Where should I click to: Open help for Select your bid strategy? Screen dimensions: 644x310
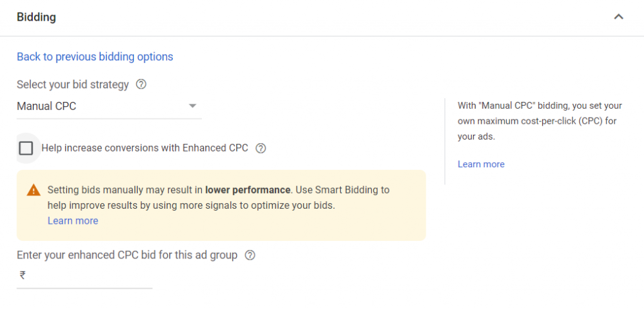pos(142,84)
